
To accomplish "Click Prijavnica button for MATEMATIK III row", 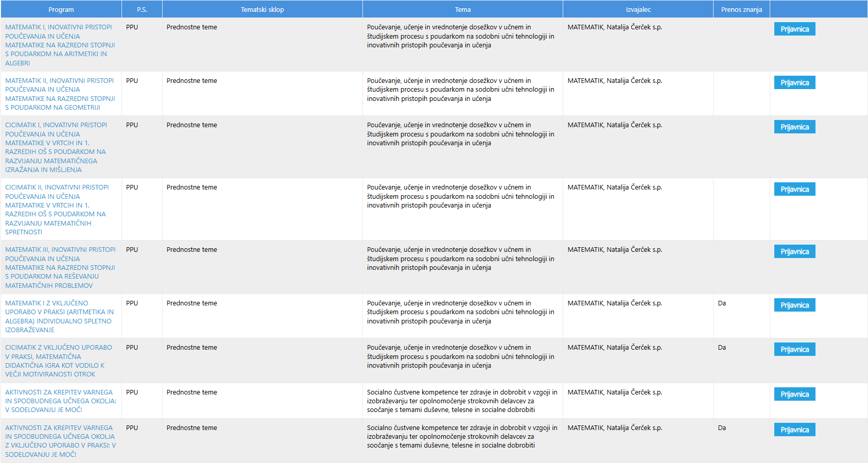I will (794, 251).
